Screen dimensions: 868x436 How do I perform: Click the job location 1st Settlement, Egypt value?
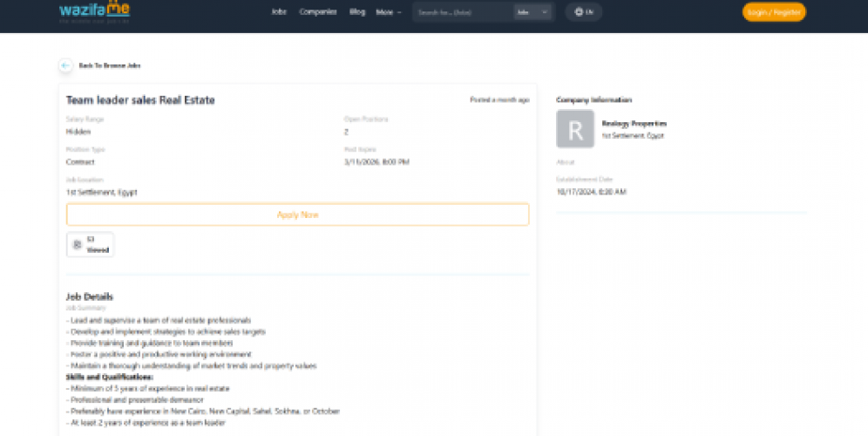[101, 192]
